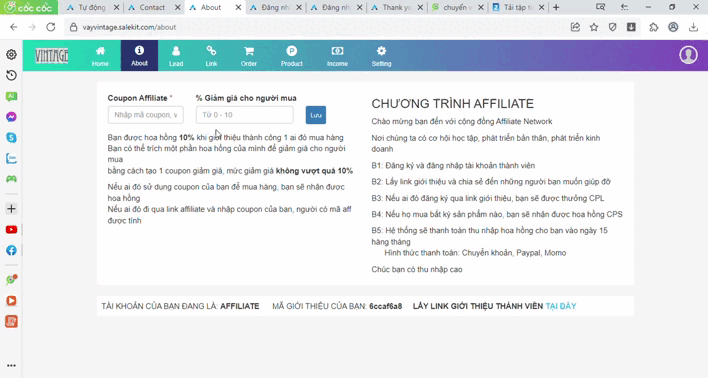The width and height of the screenshot is (708, 378).
Task: Click the saved-media download toolbar icon
Action: tap(631, 27)
